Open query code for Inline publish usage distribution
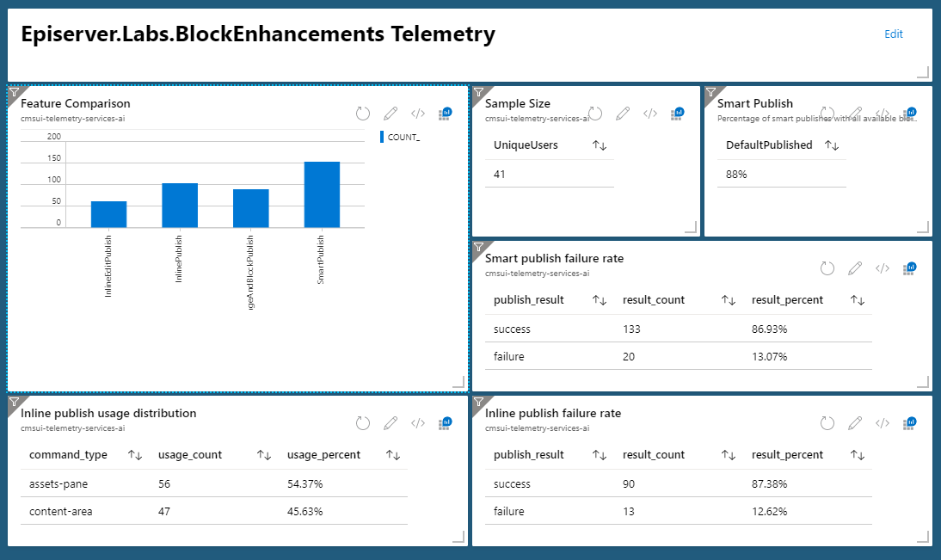This screenshot has width=941, height=560. click(x=418, y=423)
